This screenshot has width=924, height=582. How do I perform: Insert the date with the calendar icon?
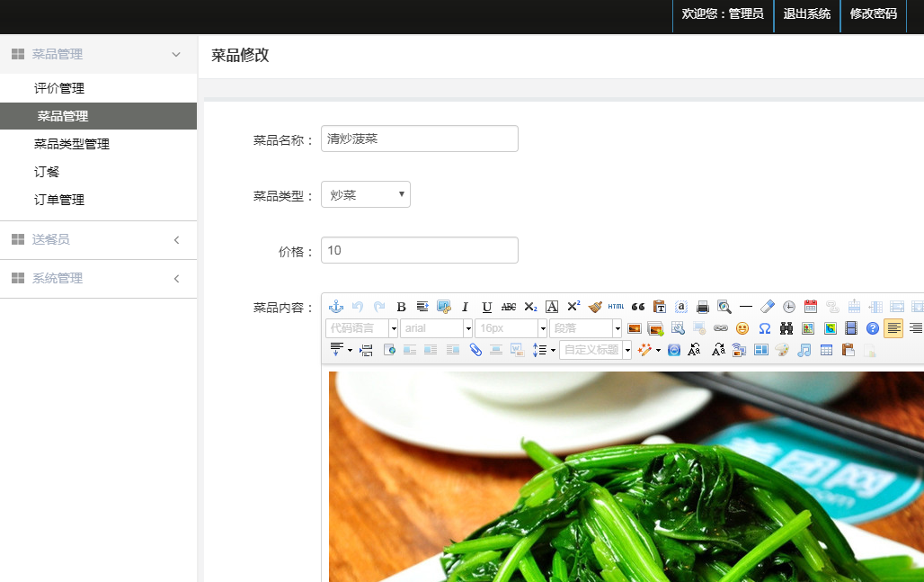[811, 307]
